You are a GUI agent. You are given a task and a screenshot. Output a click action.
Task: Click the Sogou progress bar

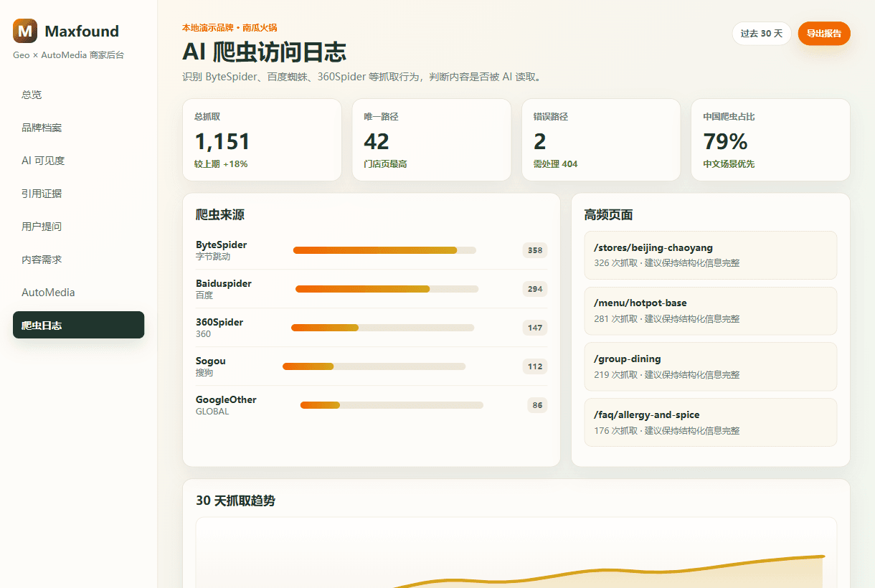[374, 366]
